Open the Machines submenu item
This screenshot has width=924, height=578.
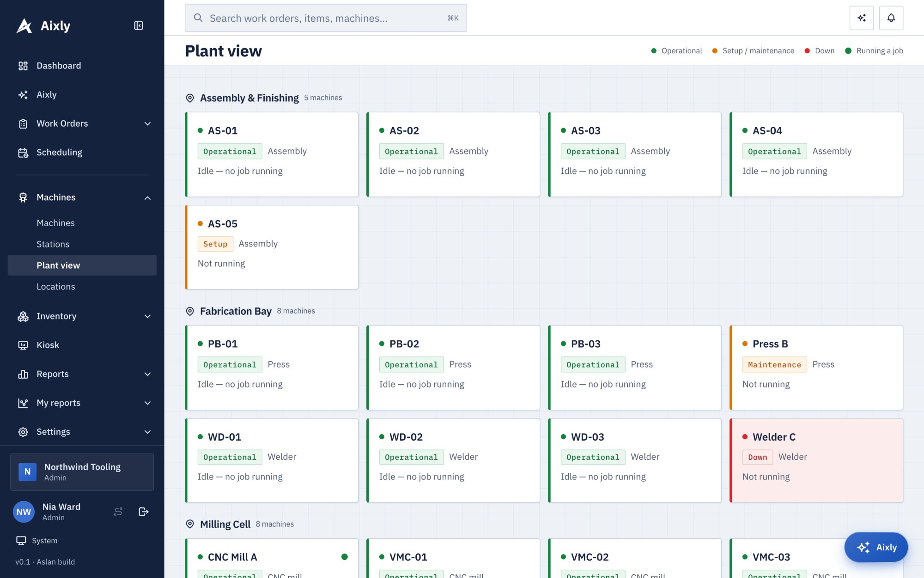[x=82, y=223]
